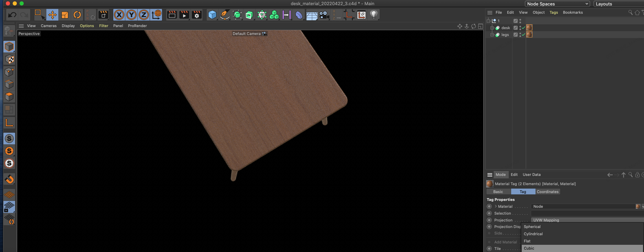Open Edit Render Settings clapperboard with gear
644x252 pixels.
(197, 15)
